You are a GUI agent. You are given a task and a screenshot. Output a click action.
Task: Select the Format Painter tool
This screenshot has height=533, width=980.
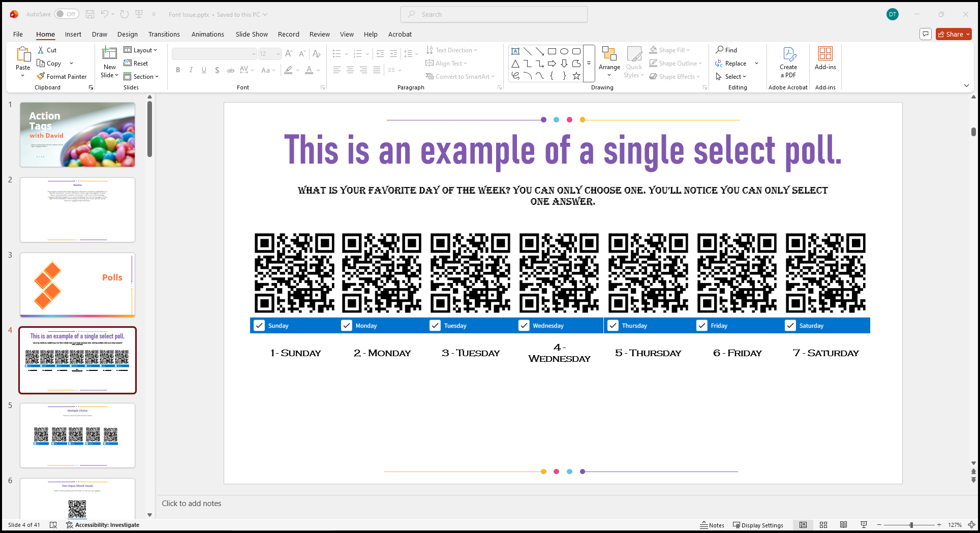click(x=62, y=76)
